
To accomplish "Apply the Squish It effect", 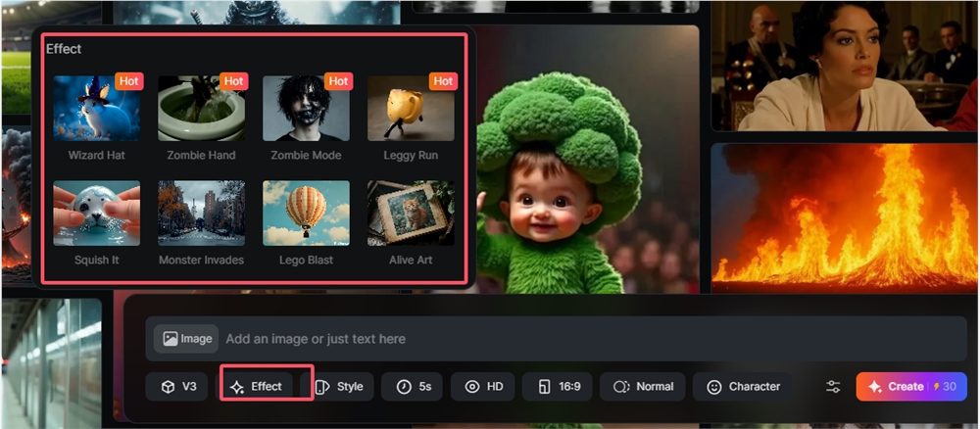I will click(x=96, y=213).
